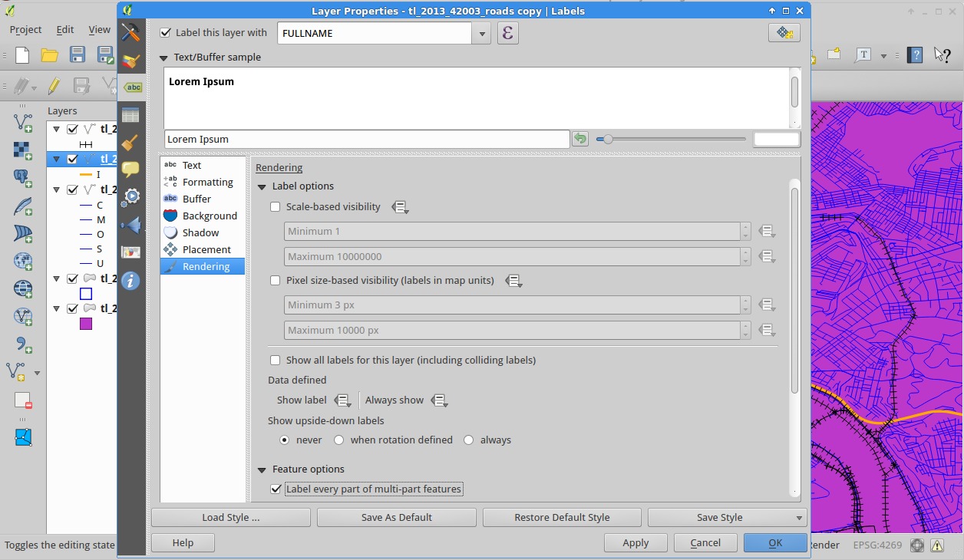The height and width of the screenshot is (560, 964).
Task: Switch to the Placement settings tab
Action: pyautogui.click(x=206, y=249)
